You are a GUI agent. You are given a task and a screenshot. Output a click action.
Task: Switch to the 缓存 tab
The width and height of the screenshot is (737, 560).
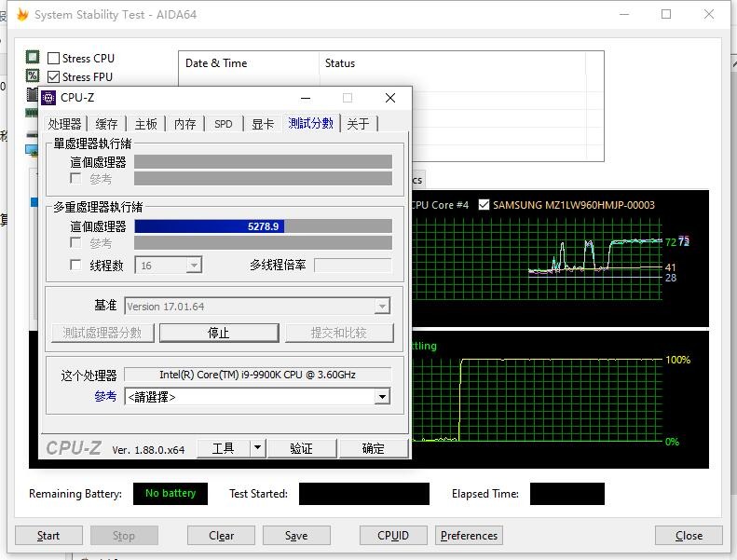click(106, 124)
